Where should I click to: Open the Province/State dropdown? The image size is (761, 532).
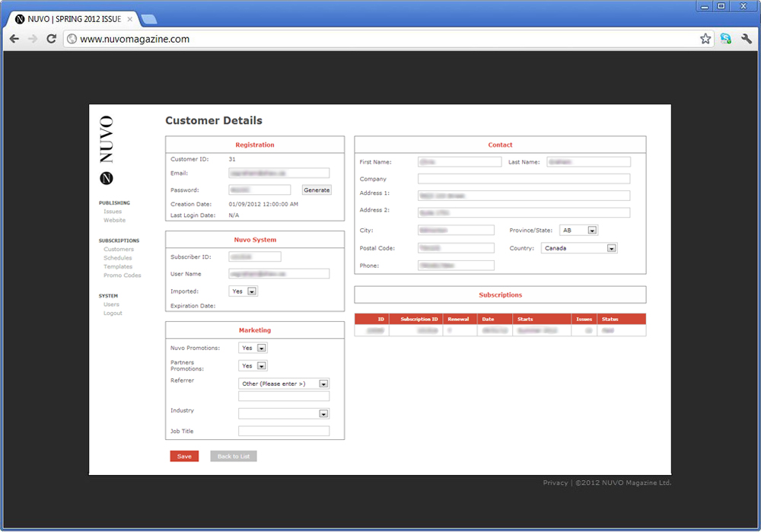tap(578, 230)
